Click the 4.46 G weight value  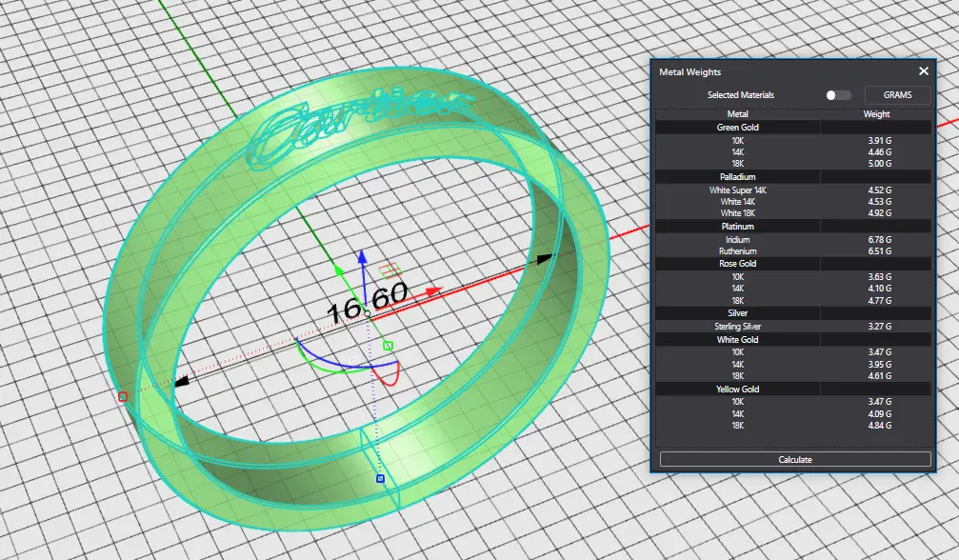(880, 152)
